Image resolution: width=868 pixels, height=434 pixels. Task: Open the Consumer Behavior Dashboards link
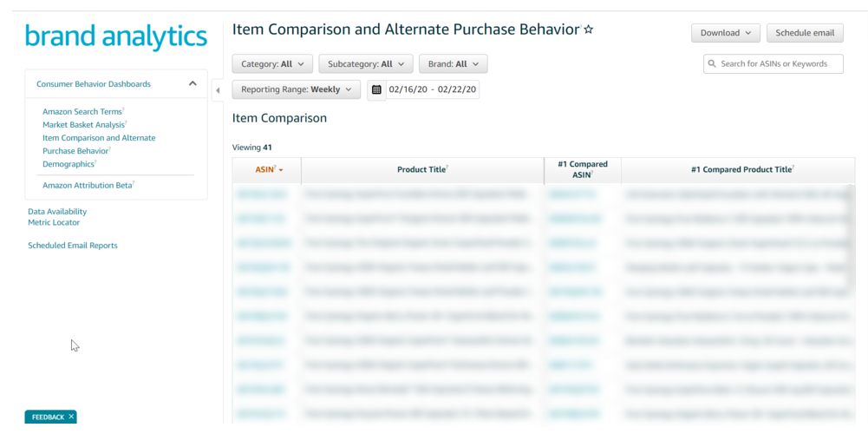94,84
